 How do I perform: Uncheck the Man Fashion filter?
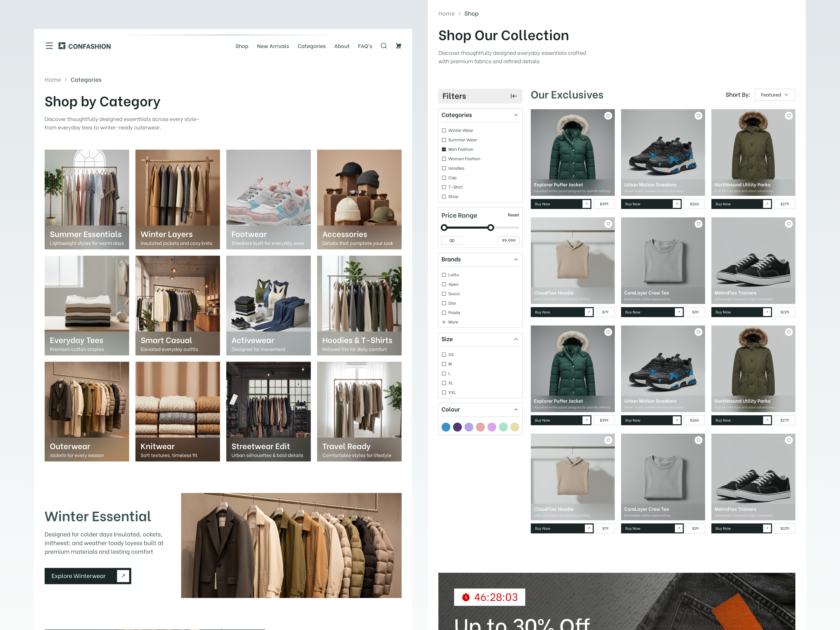click(x=444, y=149)
